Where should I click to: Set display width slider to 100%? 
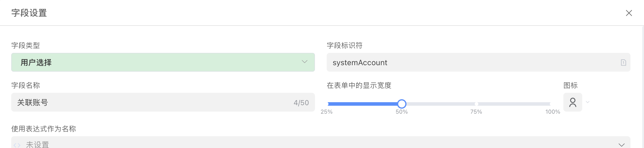(x=550, y=104)
